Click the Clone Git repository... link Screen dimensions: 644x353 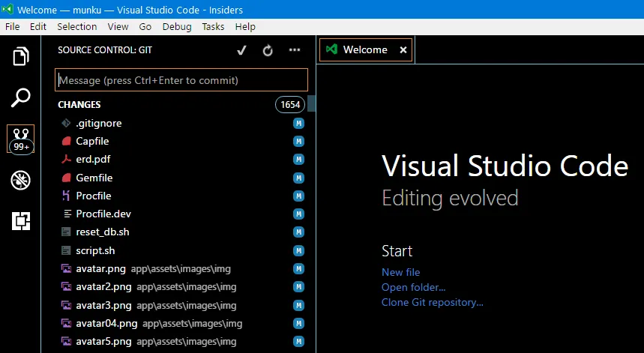pyautogui.click(x=433, y=303)
